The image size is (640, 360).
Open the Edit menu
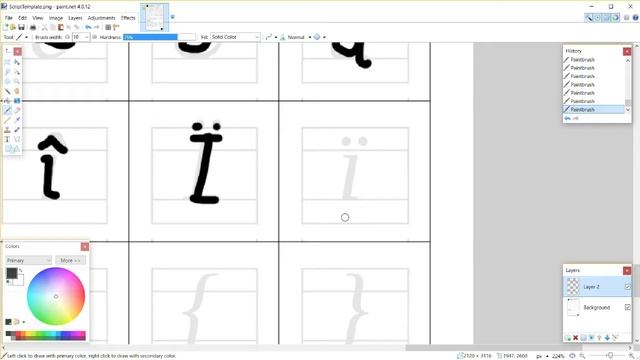(22, 18)
